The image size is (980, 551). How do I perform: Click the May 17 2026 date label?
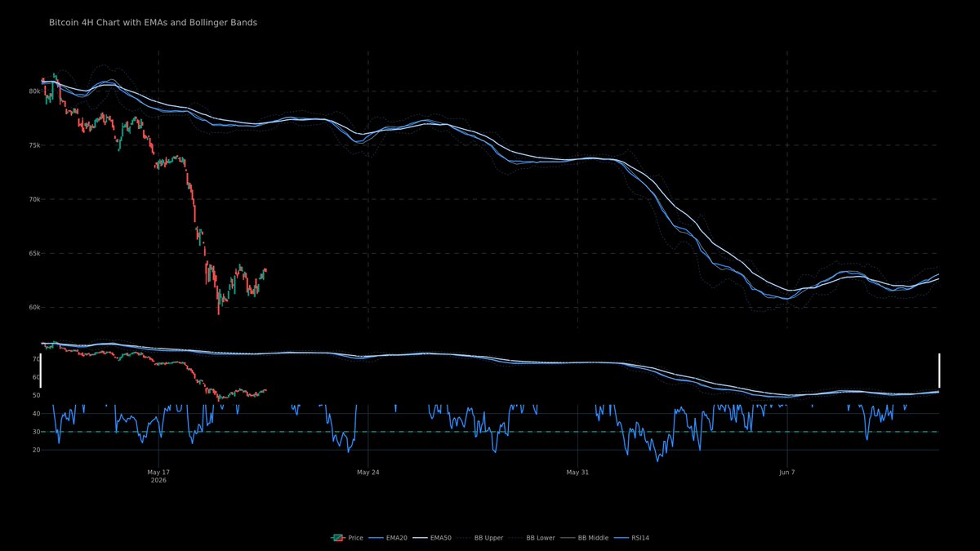(158, 477)
